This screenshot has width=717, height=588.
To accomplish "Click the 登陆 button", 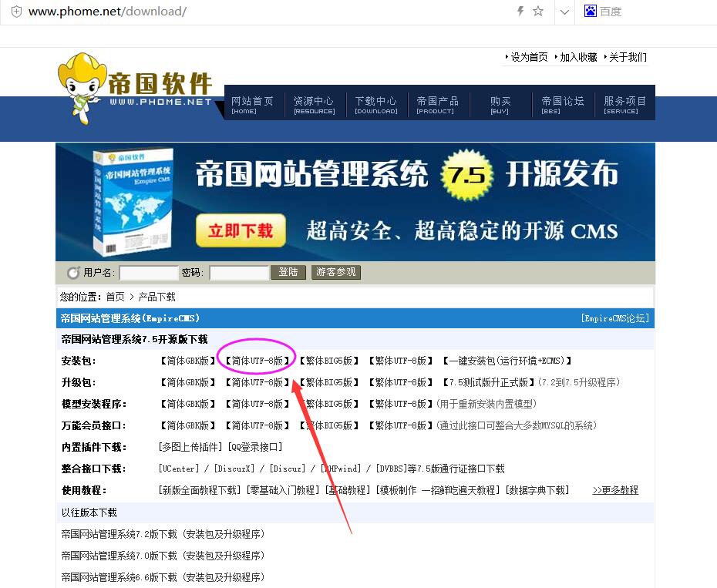I will (x=288, y=272).
